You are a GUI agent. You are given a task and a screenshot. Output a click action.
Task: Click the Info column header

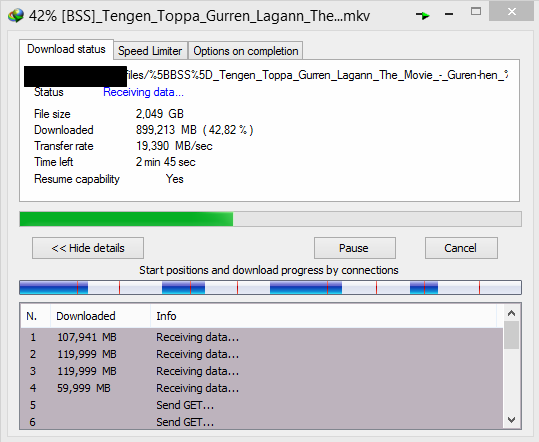tap(323, 316)
